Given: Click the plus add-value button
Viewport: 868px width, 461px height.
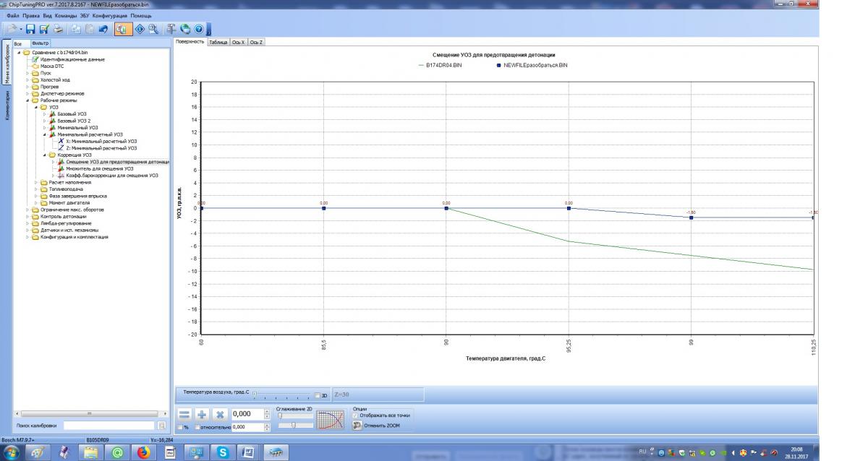Looking at the screenshot, I should pyautogui.click(x=202, y=415).
